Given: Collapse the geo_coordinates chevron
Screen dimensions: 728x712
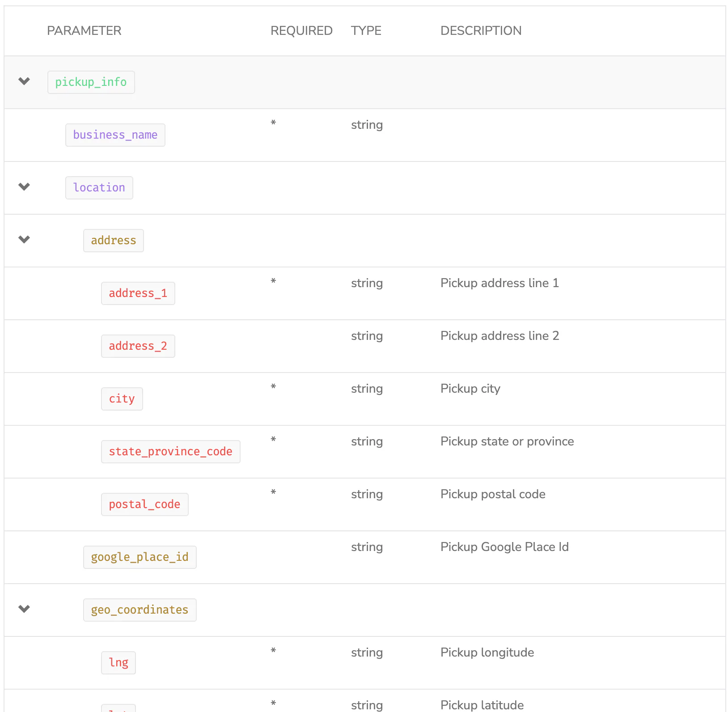Looking at the screenshot, I should pos(24,609).
